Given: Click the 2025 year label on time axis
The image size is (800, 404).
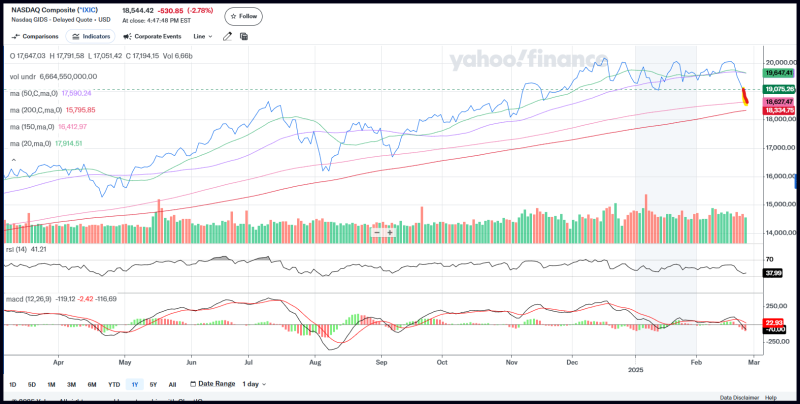Looking at the screenshot, I should 636,368.
